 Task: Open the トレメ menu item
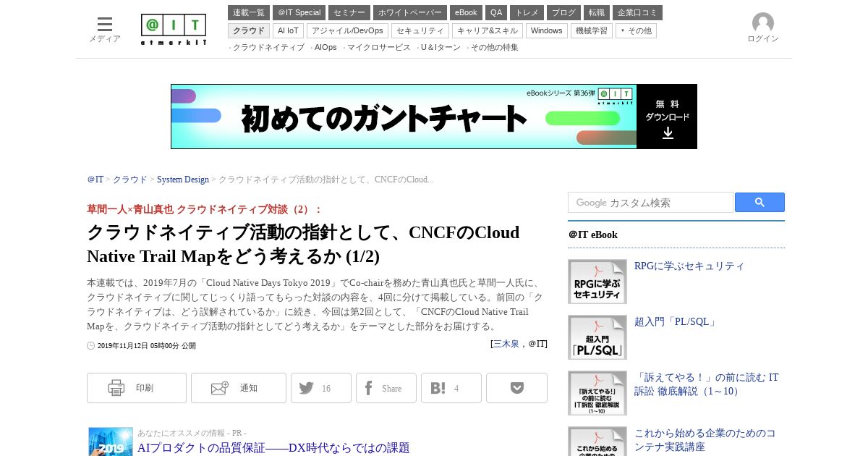click(527, 13)
